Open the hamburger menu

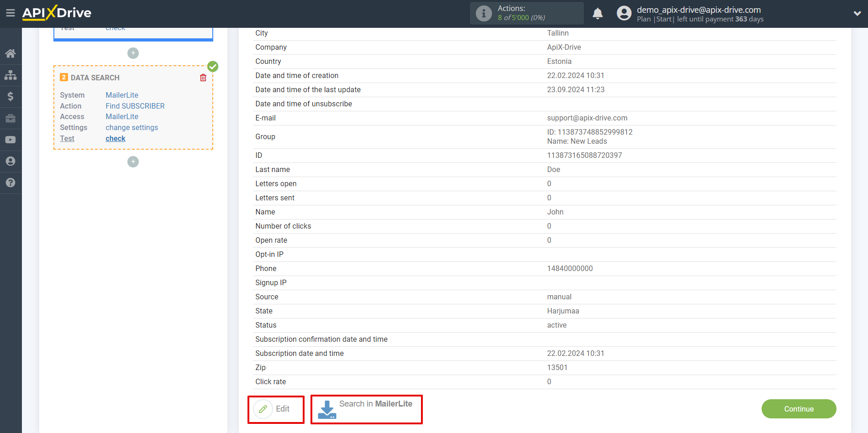(x=11, y=13)
